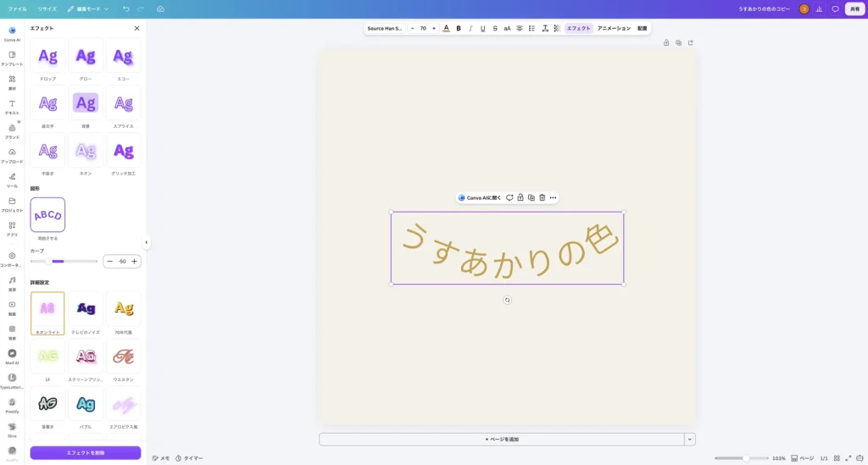Open the Murf AI app

[12, 356]
